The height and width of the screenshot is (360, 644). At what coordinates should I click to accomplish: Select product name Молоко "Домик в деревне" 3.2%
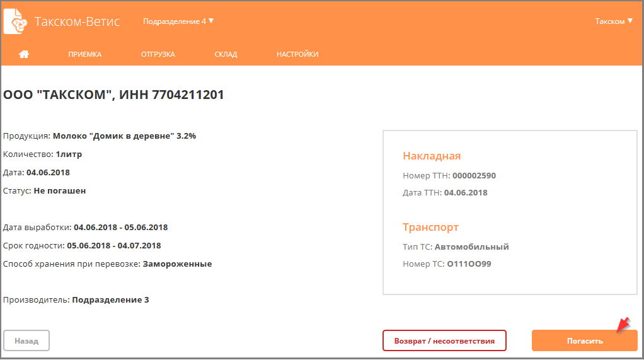[124, 136]
